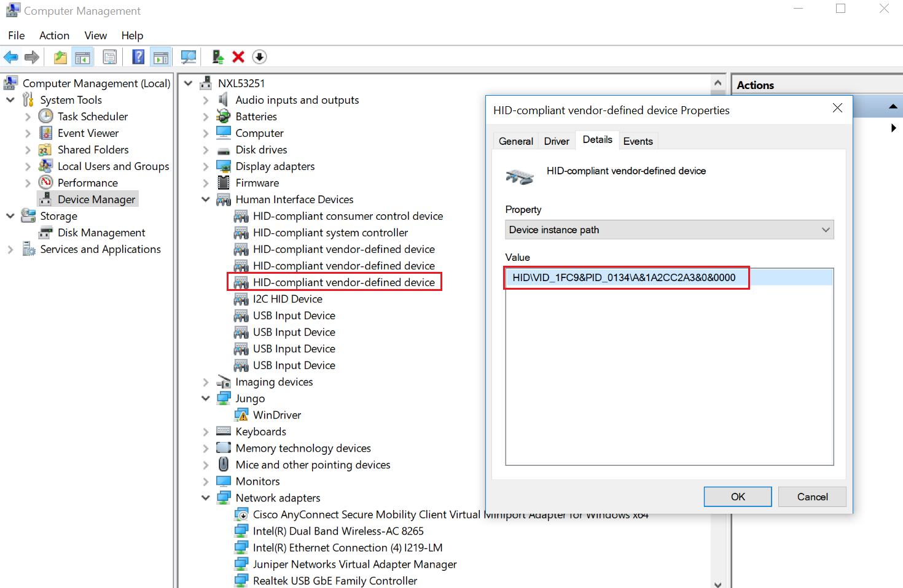Image resolution: width=903 pixels, height=588 pixels.
Task: Open the Properties toolbar icon
Action: (x=110, y=57)
